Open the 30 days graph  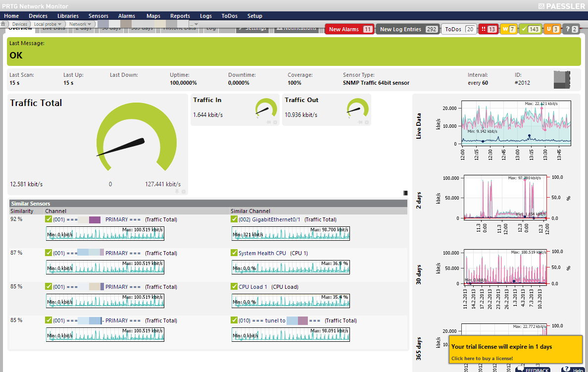(x=505, y=267)
